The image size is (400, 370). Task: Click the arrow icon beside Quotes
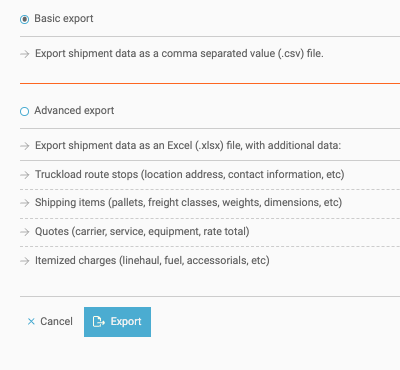25,232
